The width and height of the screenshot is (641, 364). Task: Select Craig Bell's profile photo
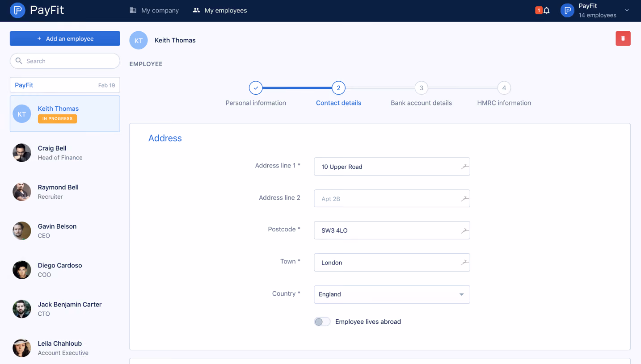tap(22, 153)
